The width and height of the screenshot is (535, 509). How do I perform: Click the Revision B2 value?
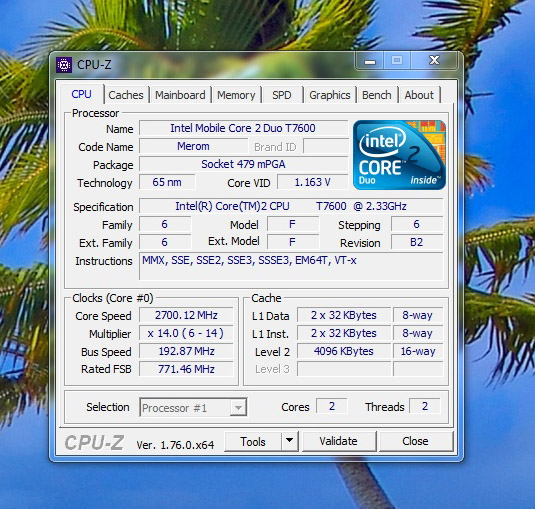pyautogui.click(x=417, y=242)
